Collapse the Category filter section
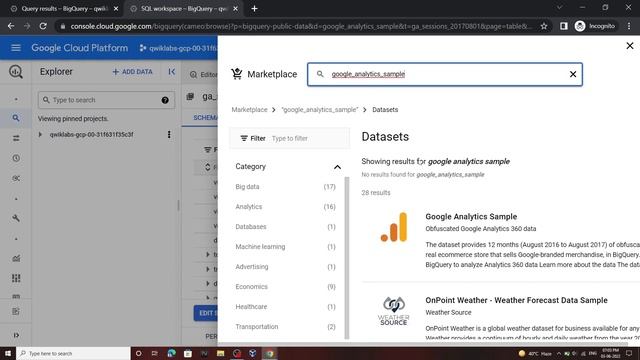Viewport: 640px width, 360px height. [x=337, y=167]
